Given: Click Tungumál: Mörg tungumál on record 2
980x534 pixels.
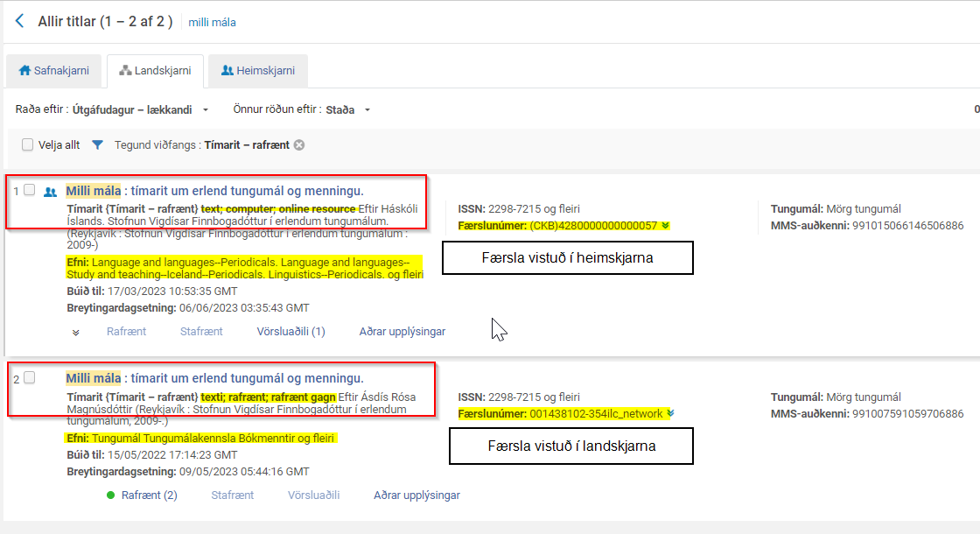Looking at the screenshot, I should (836, 397).
